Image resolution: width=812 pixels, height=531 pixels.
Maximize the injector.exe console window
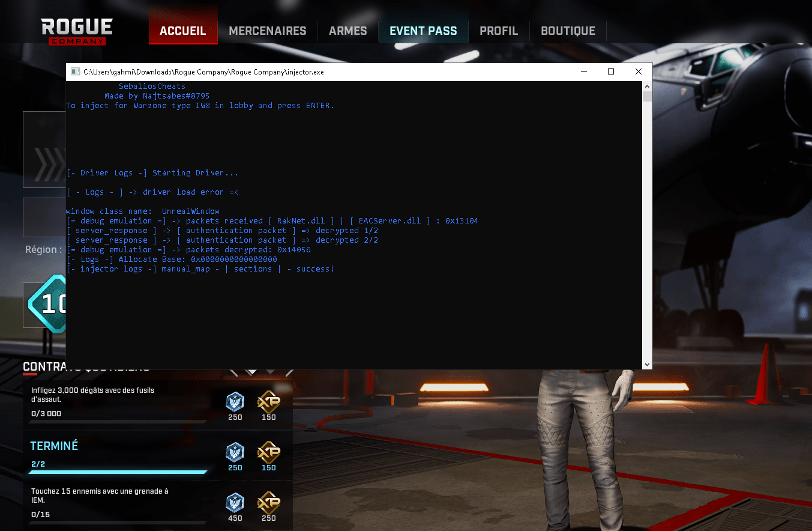tap(611, 71)
